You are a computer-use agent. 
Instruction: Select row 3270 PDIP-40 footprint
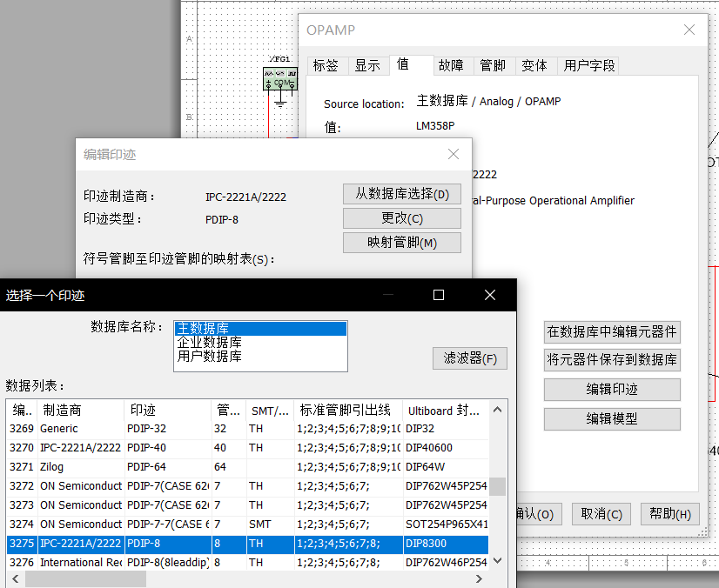247,448
